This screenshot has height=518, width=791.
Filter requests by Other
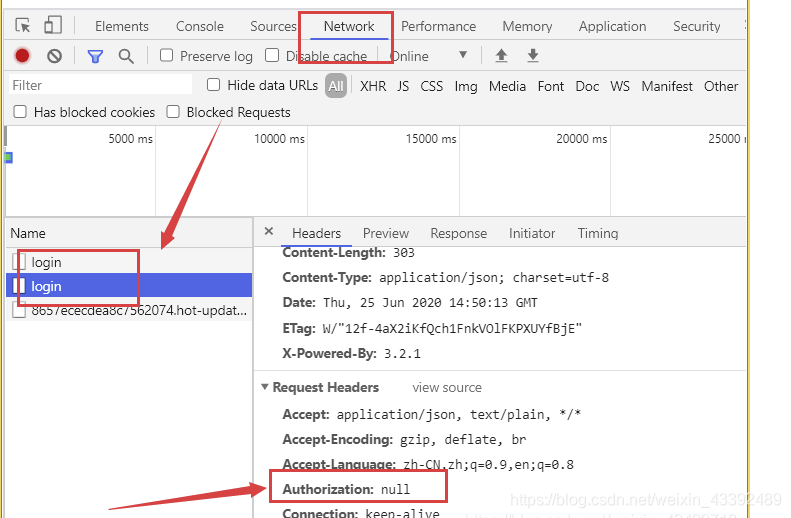(x=721, y=86)
